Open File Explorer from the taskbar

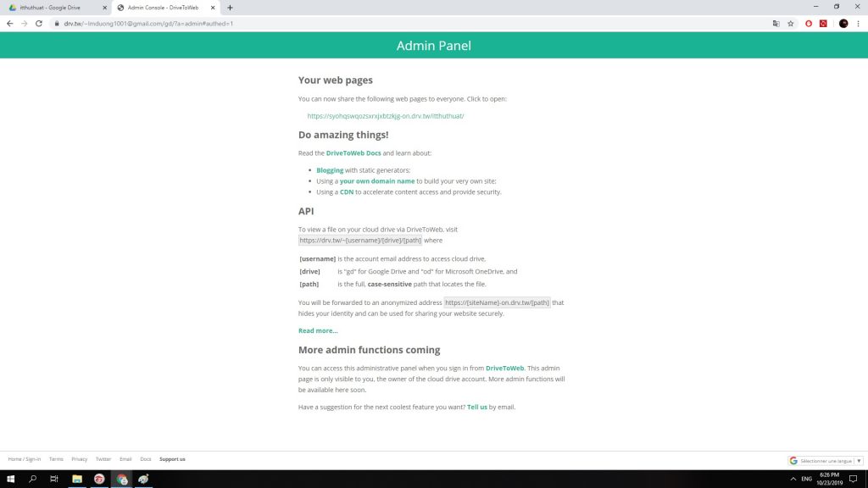tap(77, 479)
